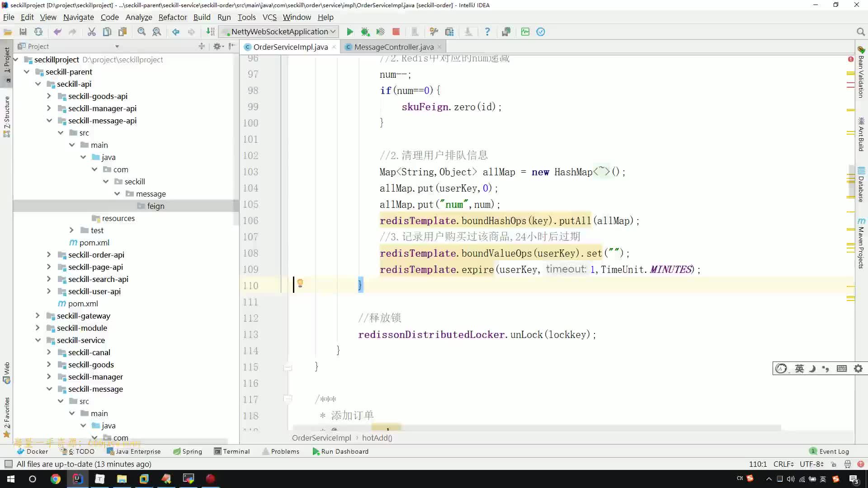
Task: Close the OrderServiceImpl.java tab
Action: 334,47
